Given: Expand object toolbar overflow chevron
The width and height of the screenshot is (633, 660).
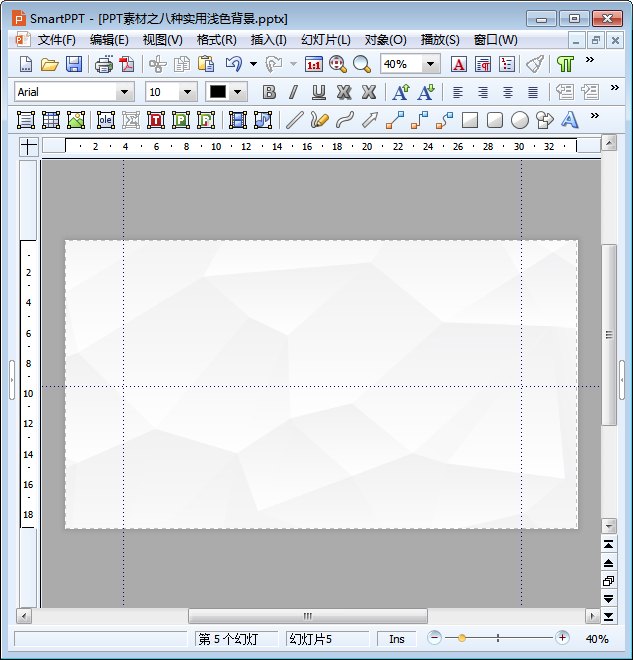Looking at the screenshot, I should (x=595, y=116).
